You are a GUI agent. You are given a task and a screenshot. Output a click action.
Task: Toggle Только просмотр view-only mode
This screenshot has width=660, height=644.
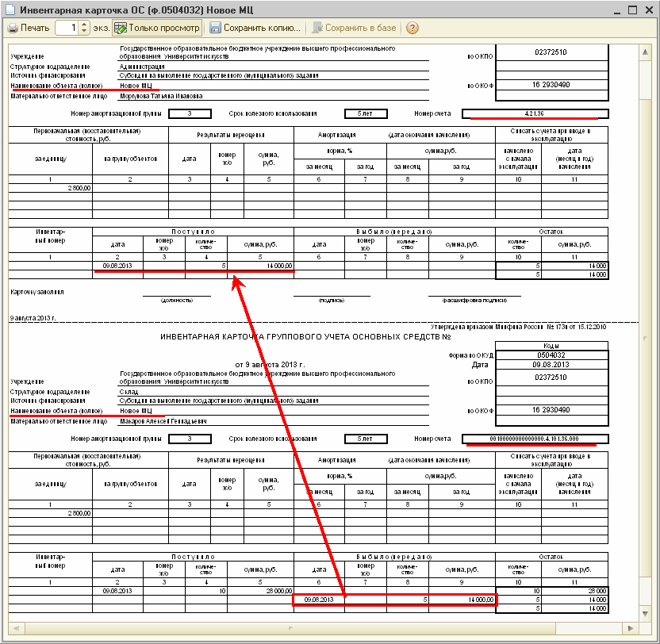coord(157,29)
